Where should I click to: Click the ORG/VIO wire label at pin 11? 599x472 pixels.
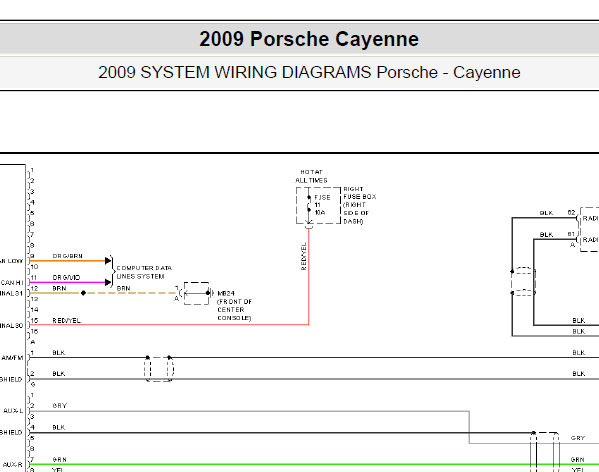(66, 277)
